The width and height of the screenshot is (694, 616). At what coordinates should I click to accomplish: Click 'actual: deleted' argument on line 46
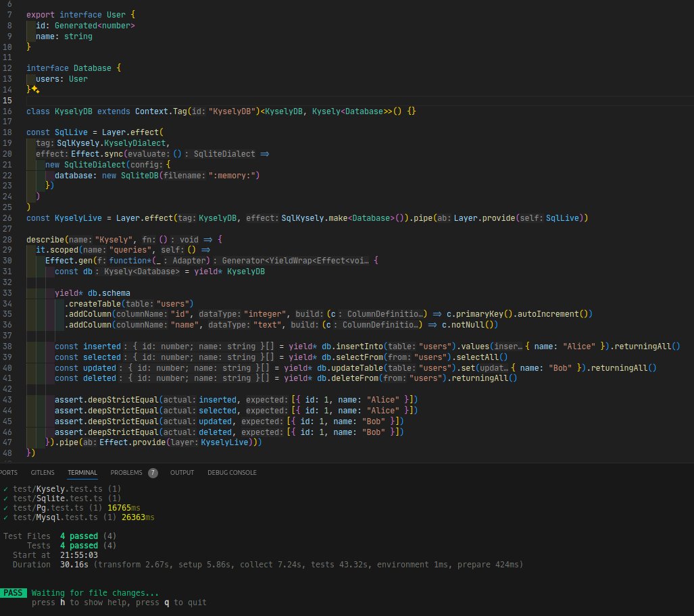click(x=197, y=432)
